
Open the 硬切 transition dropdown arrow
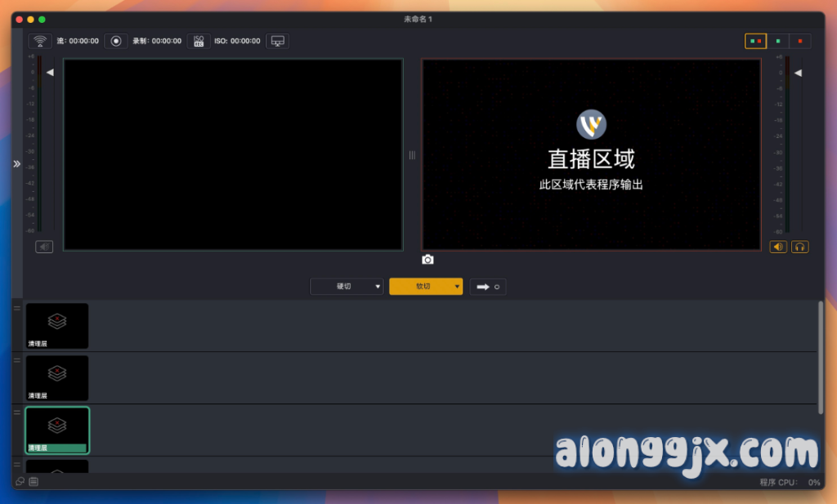(378, 287)
